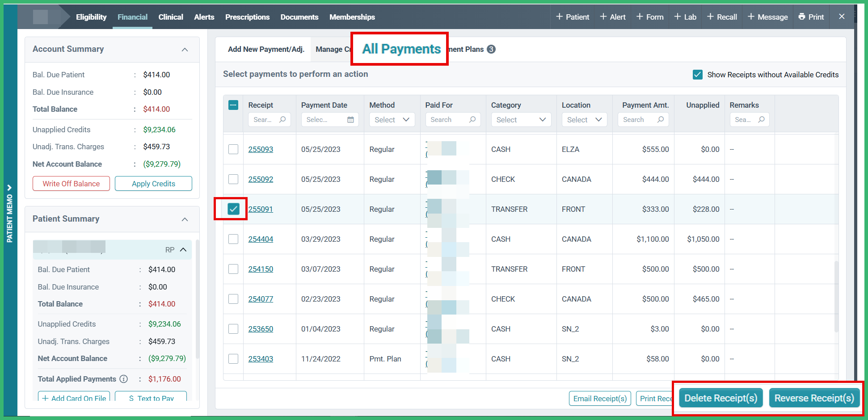Click the select-all checkbox in the table header
This screenshot has height=420, width=868.
pyautogui.click(x=233, y=105)
